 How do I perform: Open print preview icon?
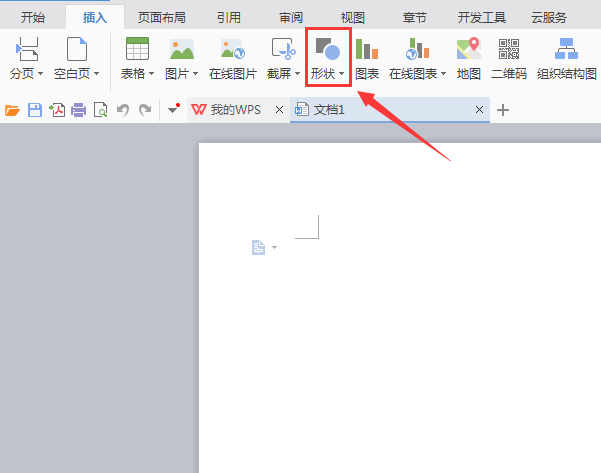100,110
